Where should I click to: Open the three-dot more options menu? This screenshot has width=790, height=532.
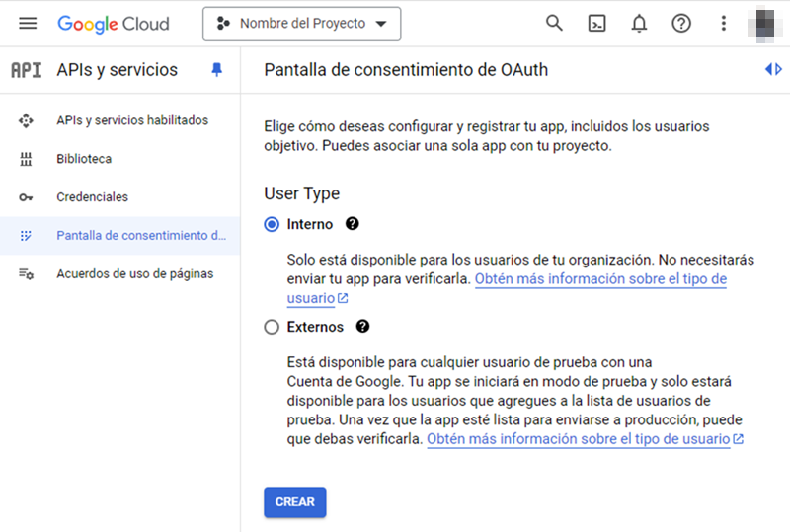[724, 23]
